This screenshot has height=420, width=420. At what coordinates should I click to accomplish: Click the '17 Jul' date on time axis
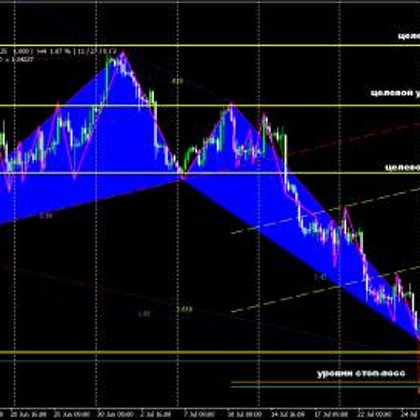[x=332, y=414]
